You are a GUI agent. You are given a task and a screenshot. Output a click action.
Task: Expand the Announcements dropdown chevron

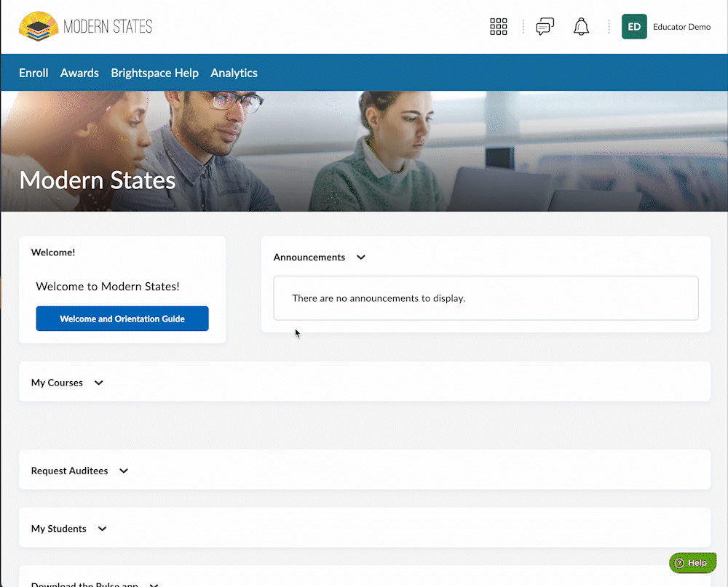click(x=361, y=257)
